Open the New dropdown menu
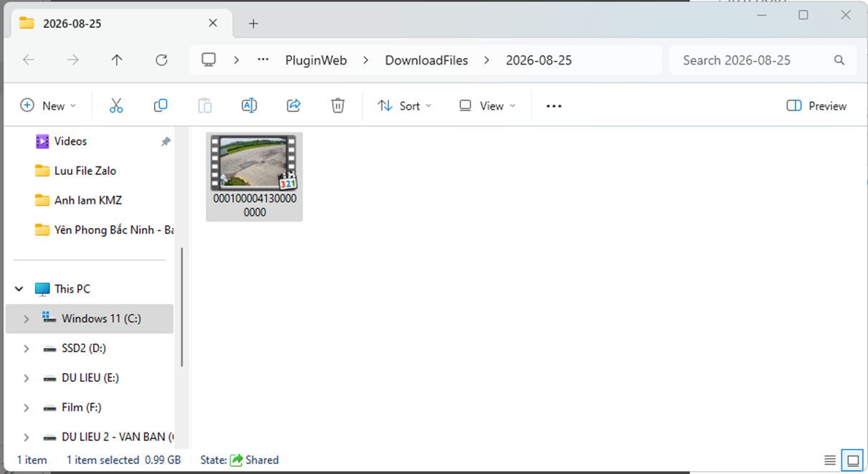Image resolution: width=868 pixels, height=474 pixels. [x=48, y=106]
